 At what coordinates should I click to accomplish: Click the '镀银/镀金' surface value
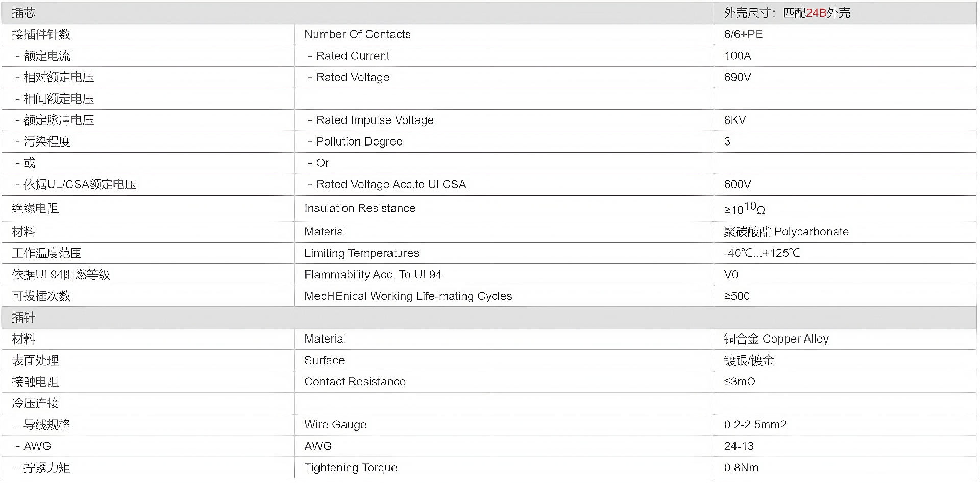(749, 360)
